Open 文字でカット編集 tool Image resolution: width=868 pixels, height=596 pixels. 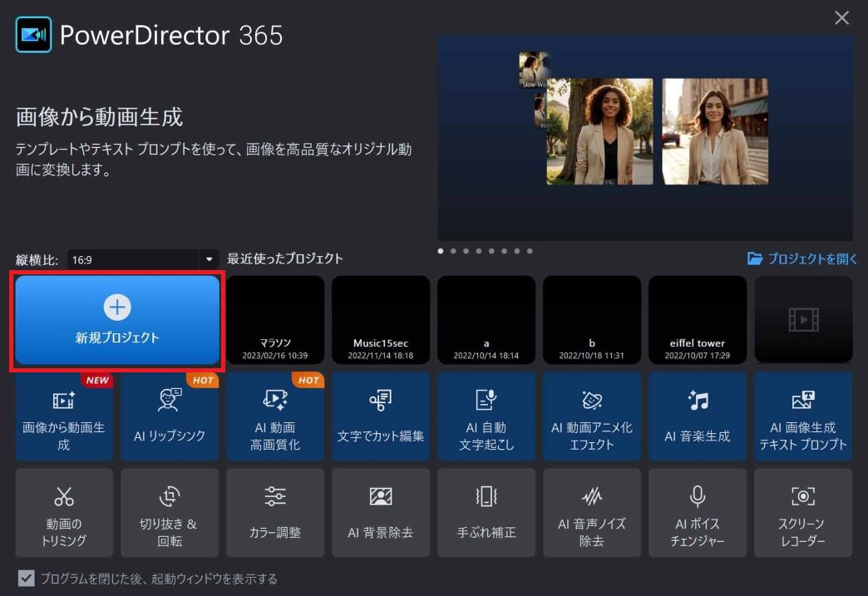pyautogui.click(x=381, y=416)
